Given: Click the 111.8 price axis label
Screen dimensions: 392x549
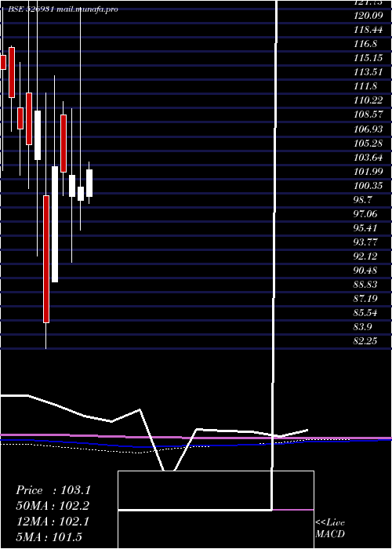Looking at the screenshot, I should click(365, 86).
